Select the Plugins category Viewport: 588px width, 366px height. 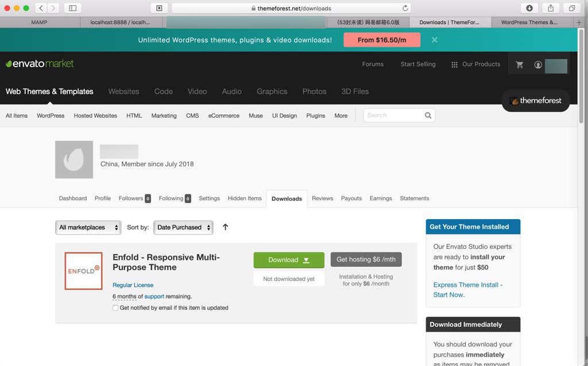tap(316, 116)
